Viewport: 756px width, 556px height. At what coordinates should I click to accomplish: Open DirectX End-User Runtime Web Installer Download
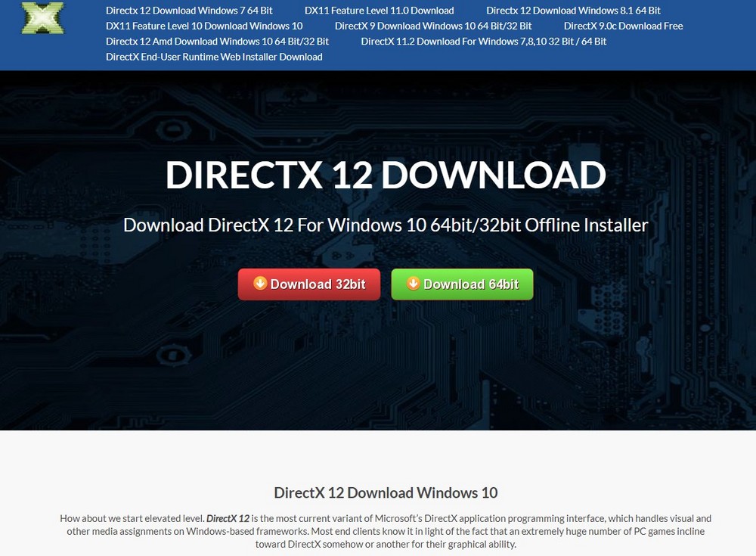[214, 57]
